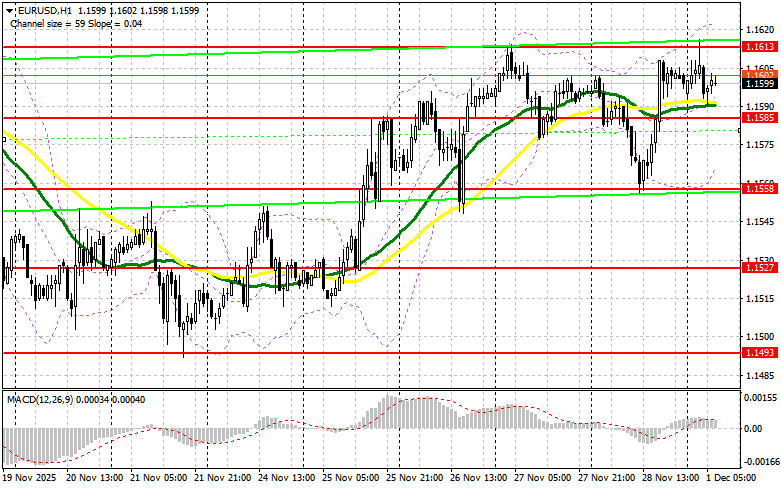Select the red 1.1613 price level tag

pyautogui.click(x=760, y=47)
